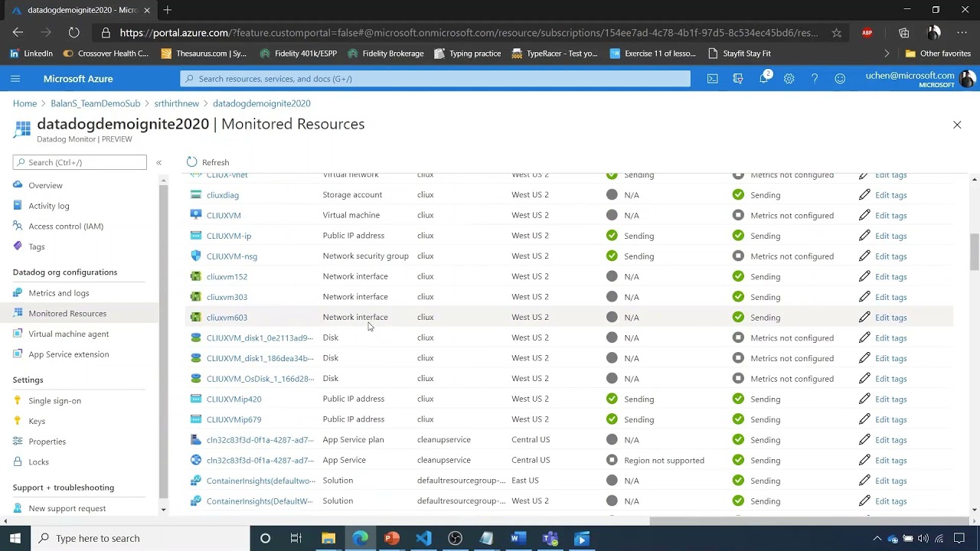
Task: Open PowerPoint from the taskbar
Action: pos(392,538)
